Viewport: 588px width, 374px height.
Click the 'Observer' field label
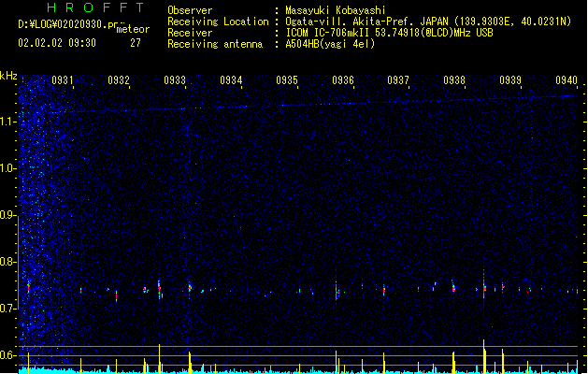click(190, 10)
